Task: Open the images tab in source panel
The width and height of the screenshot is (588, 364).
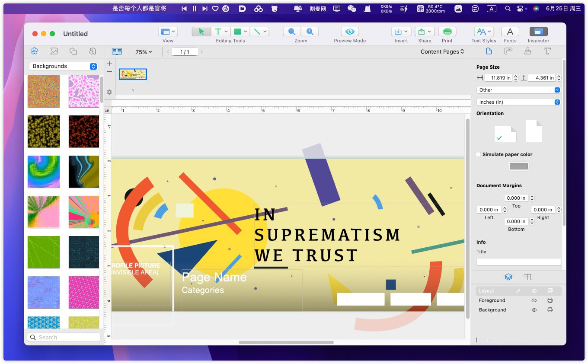Action: point(54,51)
